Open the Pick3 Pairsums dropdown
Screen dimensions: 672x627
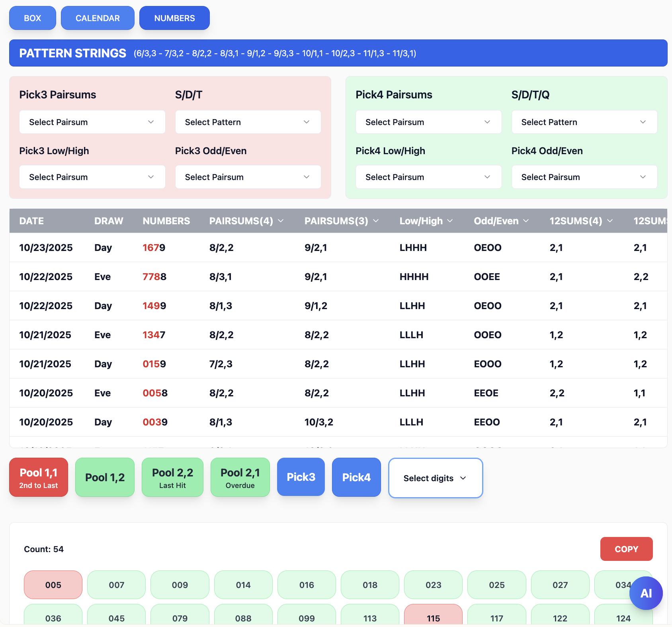92,122
